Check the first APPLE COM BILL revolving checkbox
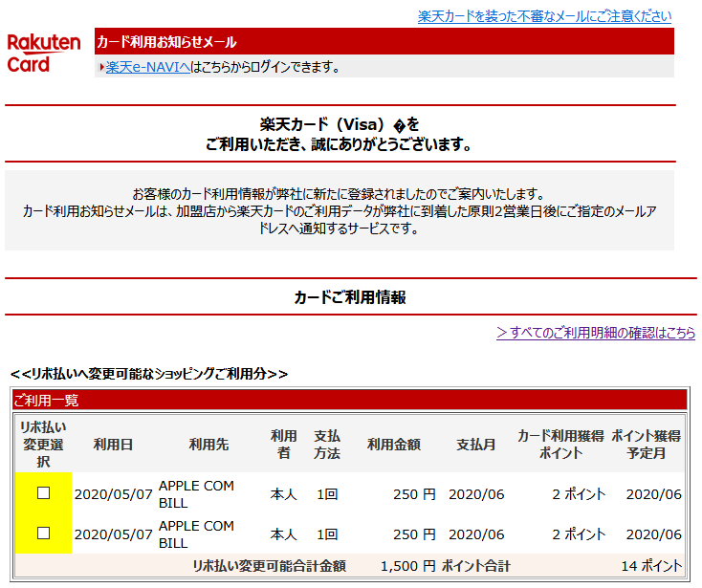This screenshot has height=588, width=702. click(x=43, y=493)
